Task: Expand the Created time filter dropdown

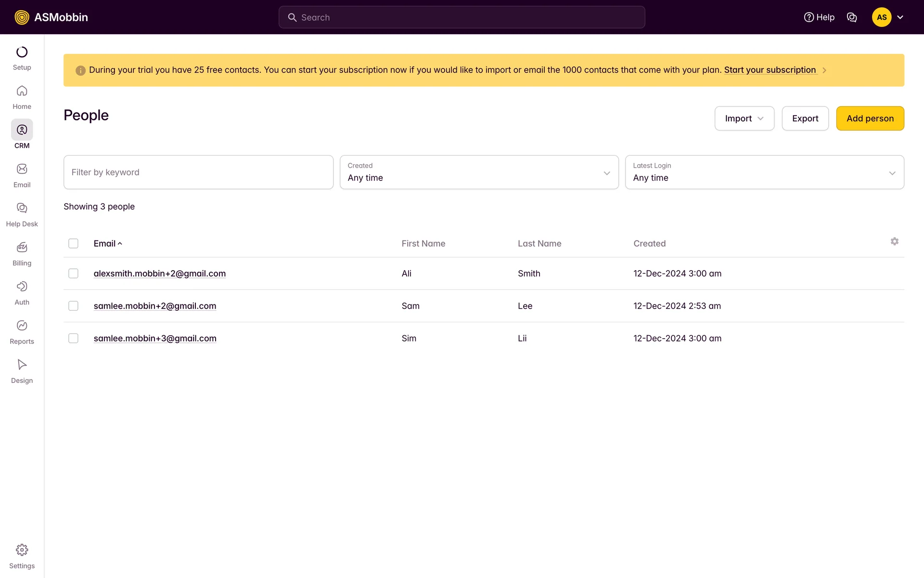Action: point(479,172)
